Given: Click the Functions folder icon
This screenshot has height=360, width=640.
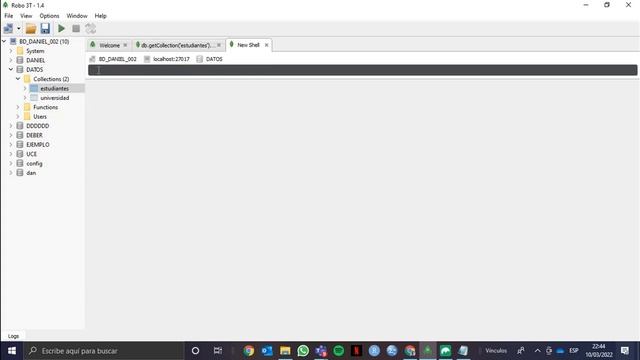Looking at the screenshot, I should click(27, 107).
